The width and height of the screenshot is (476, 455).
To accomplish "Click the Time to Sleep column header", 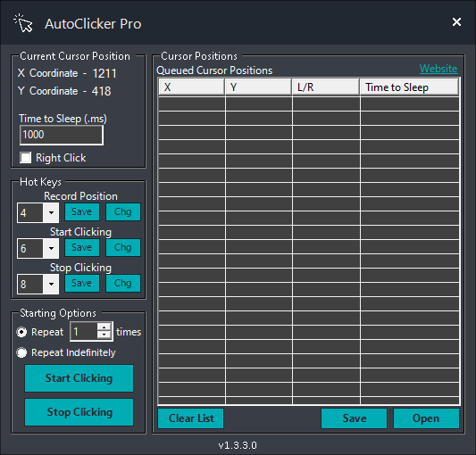I will [x=409, y=87].
